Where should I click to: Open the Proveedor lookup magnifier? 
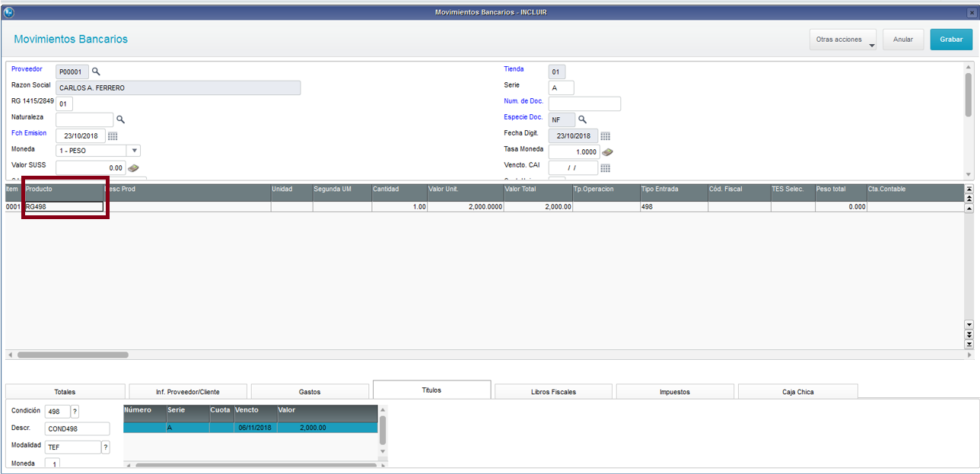point(96,72)
